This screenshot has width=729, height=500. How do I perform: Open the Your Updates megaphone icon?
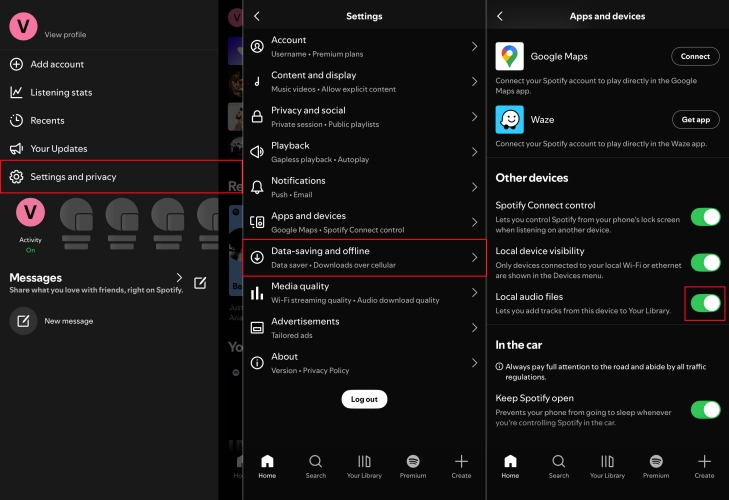(16, 148)
